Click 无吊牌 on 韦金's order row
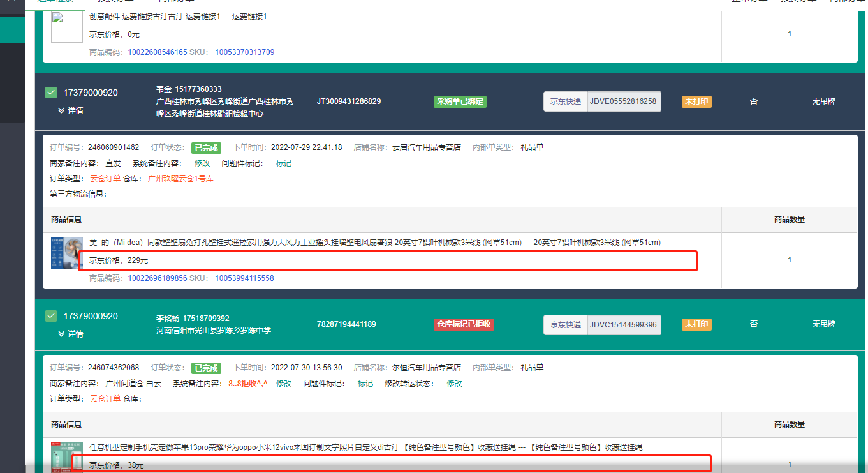Image resolution: width=868 pixels, height=473 pixels. 823,101
